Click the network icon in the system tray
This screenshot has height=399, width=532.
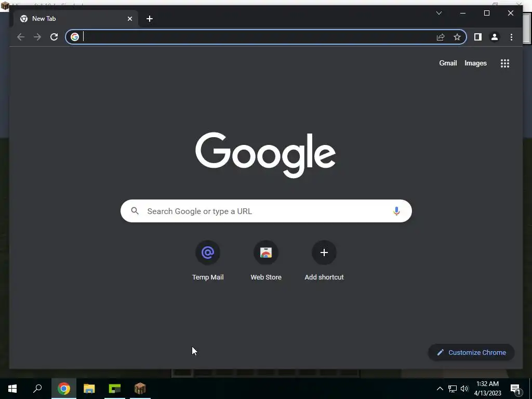point(453,389)
